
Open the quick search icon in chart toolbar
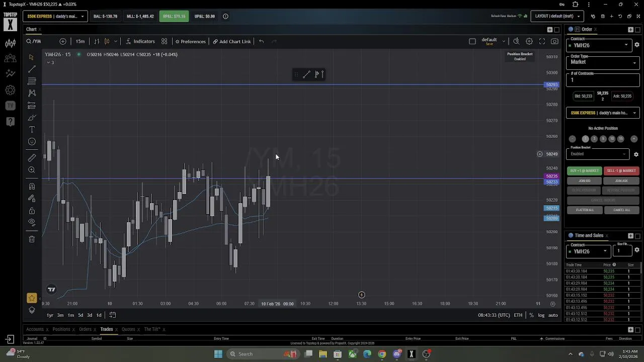516,41
